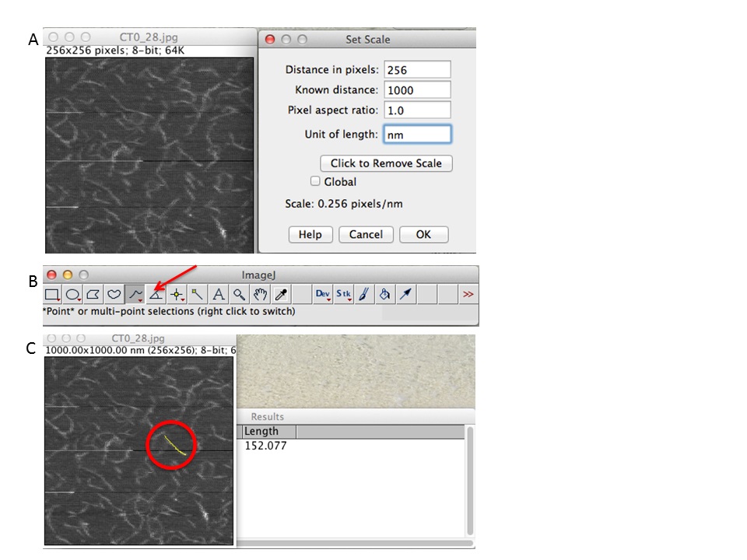Select the Hand scrolling tool
This screenshot has width=747, height=560.
pyautogui.click(x=260, y=294)
